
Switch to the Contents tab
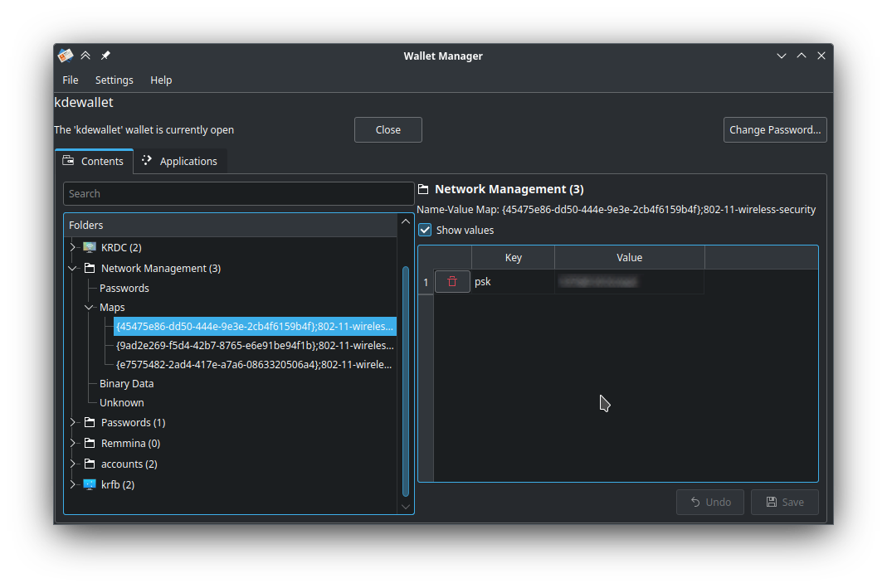pyautogui.click(x=94, y=161)
